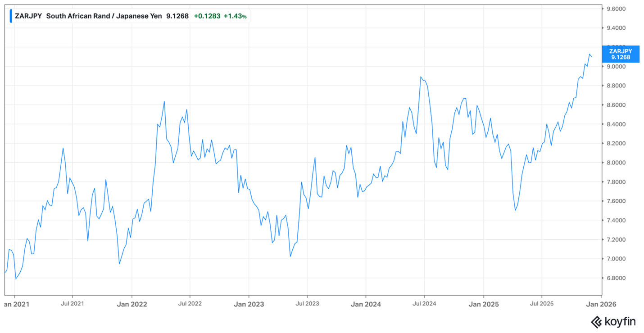Click the Koyfin logo
The image size is (644, 333).
pos(613,321)
